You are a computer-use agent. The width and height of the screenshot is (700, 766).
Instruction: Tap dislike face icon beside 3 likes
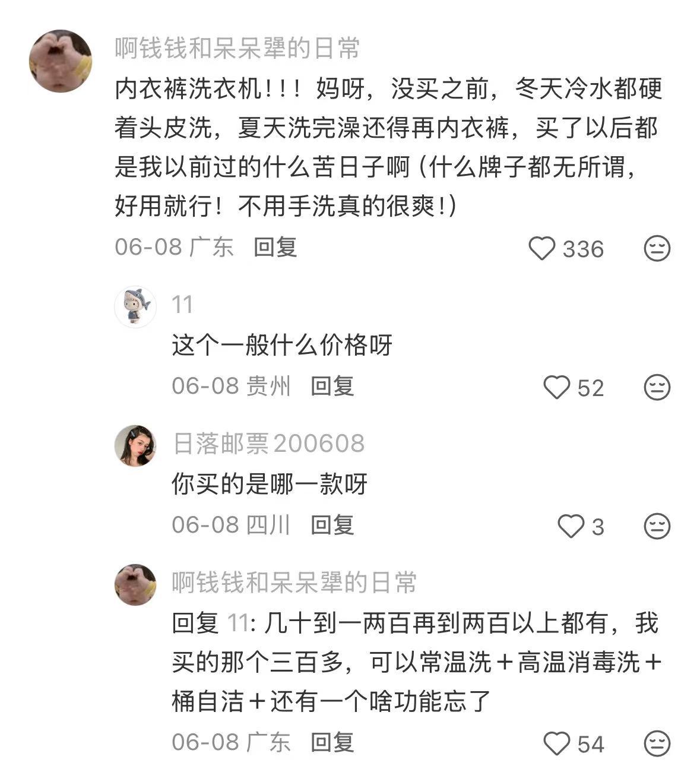click(x=657, y=526)
